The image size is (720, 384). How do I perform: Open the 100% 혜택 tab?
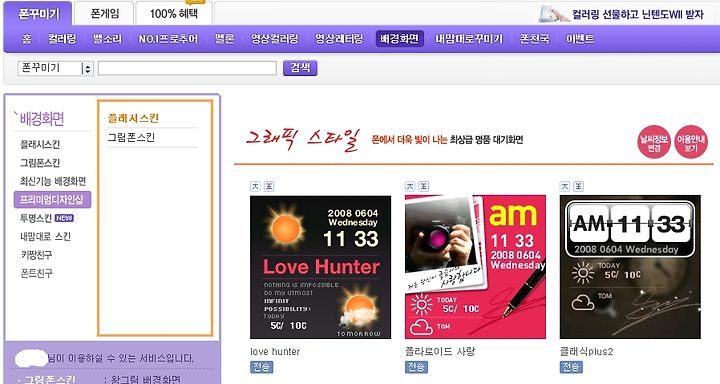174,13
